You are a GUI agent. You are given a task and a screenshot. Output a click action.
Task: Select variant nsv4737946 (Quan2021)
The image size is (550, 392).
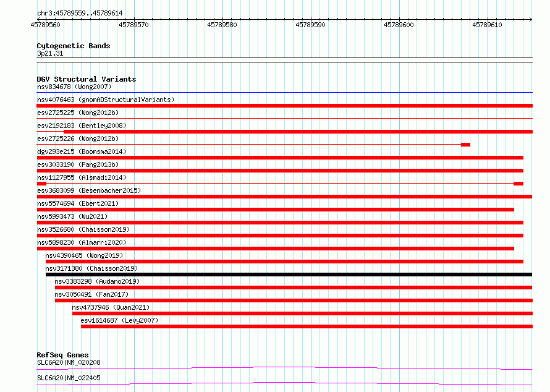click(111, 307)
